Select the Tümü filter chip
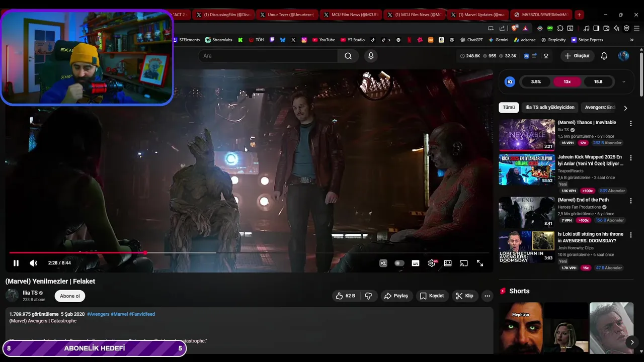This screenshot has width=644, height=362. [x=509, y=108]
